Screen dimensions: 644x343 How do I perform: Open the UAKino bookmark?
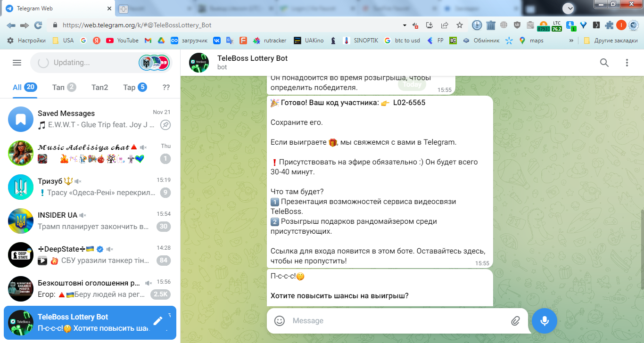click(x=309, y=41)
